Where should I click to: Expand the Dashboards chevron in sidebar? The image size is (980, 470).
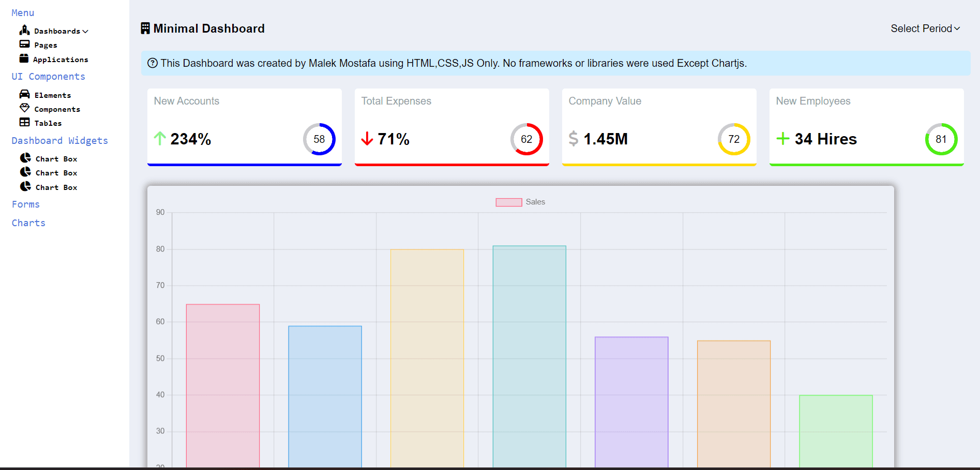[x=85, y=32]
